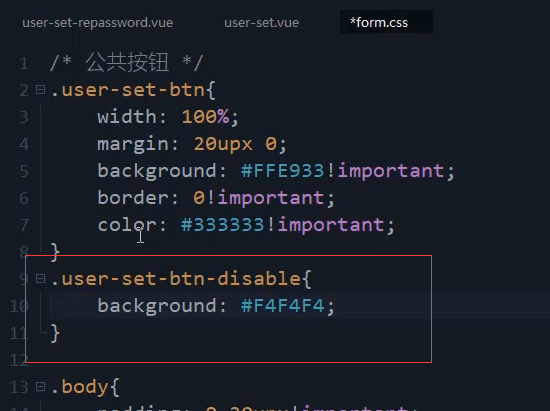Click the background property on line 10
550x411 pixels.
tap(157, 306)
